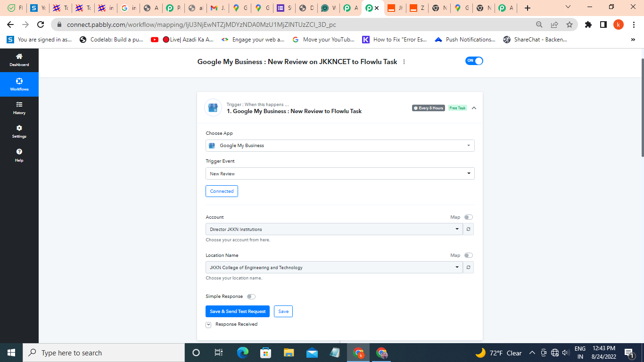644x362 pixels.
Task: Open a new browser tab
Action: point(528,8)
